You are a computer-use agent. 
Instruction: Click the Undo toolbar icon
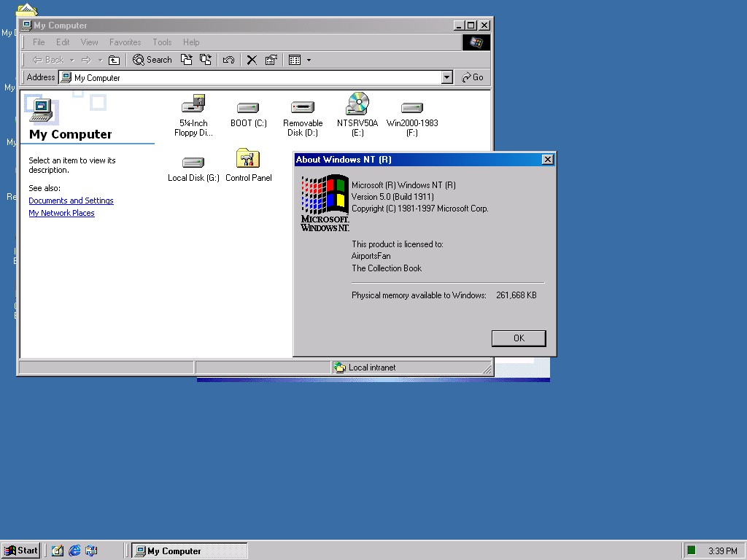point(228,60)
